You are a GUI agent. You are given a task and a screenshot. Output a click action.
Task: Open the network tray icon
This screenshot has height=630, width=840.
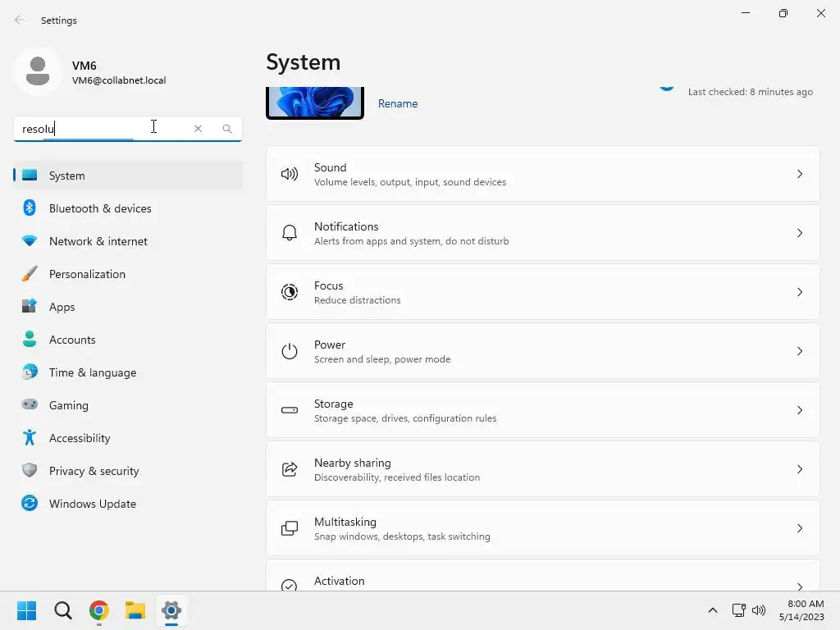click(739, 610)
